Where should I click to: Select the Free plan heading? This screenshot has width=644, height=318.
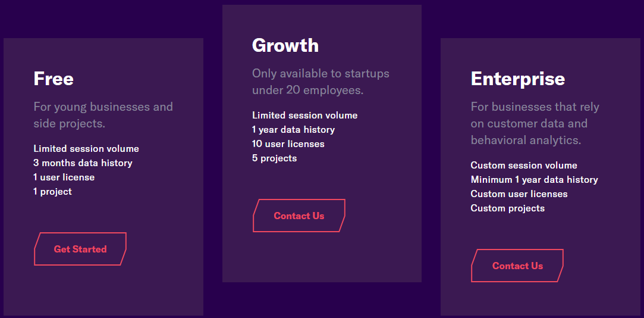tap(54, 79)
